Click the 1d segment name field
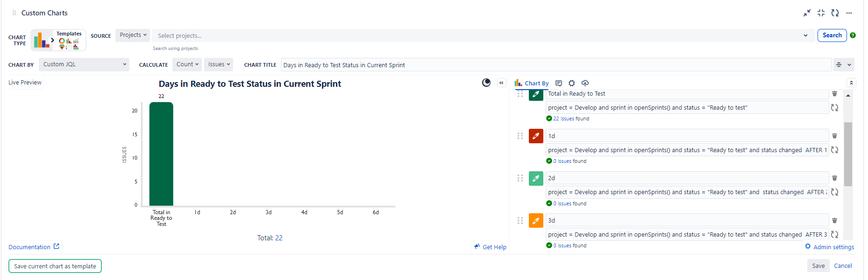Screen dimensions: 868x280 coord(687,136)
